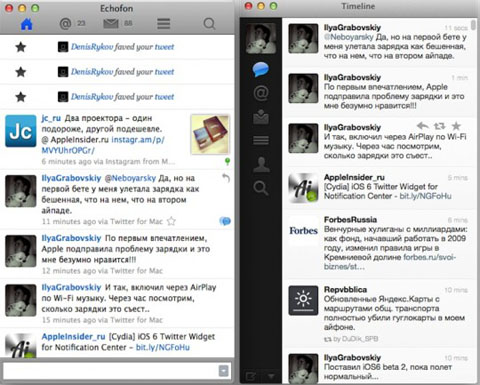
Task: Open mentions @ icon in Timeline sidebar
Action: [x=261, y=93]
